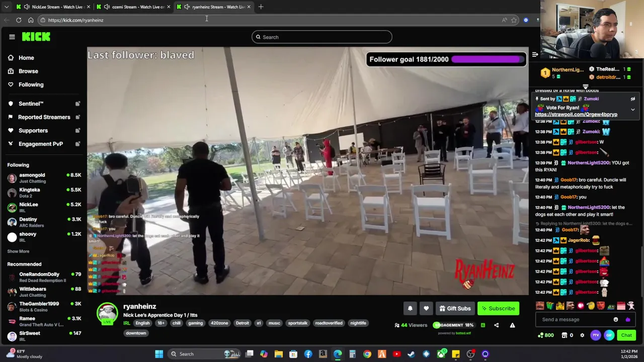Open TheGambler1999 recommended channel
The width and height of the screenshot is (644, 362).
click(x=44, y=307)
